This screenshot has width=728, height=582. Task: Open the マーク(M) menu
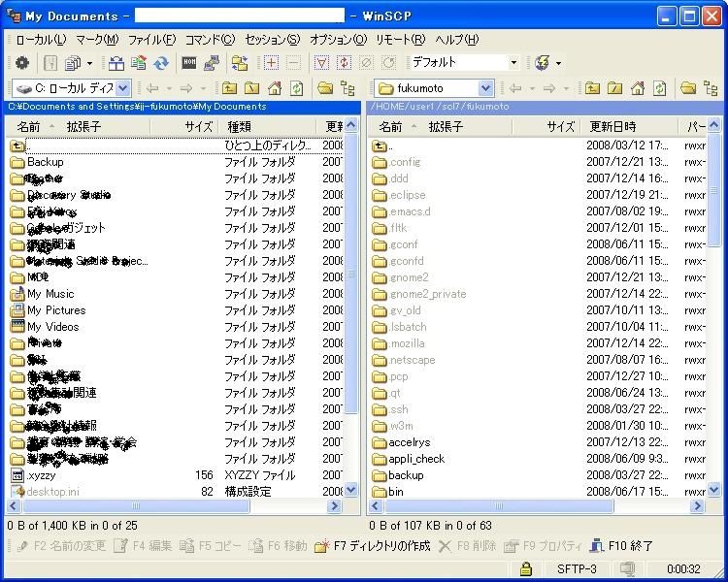(97, 40)
